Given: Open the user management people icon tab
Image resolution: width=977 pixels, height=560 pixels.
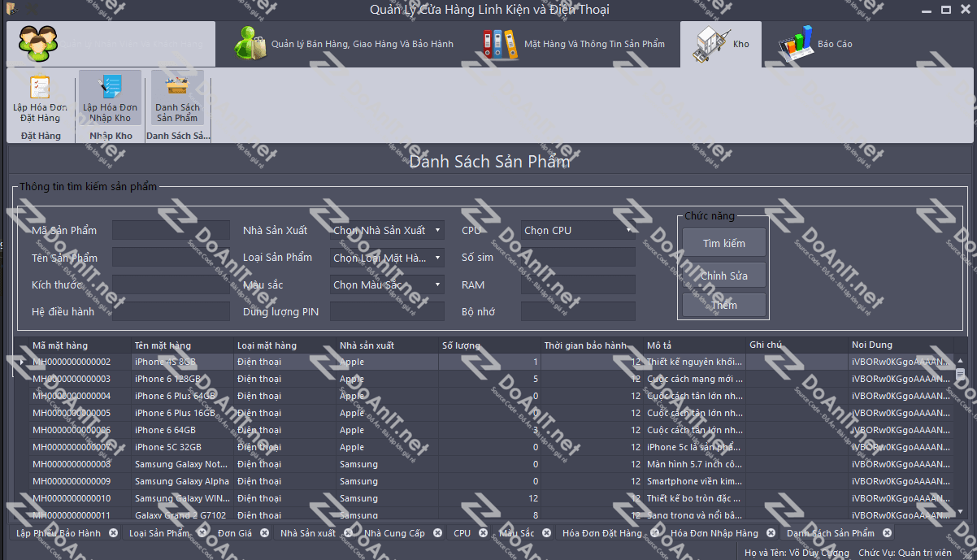Looking at the screenshot, I should point(39,43).
